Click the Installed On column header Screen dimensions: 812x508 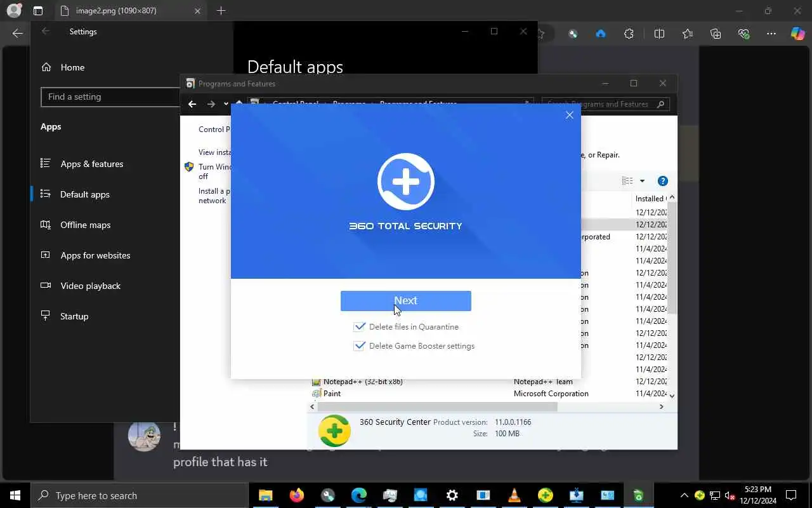click(x=650, y=199)
